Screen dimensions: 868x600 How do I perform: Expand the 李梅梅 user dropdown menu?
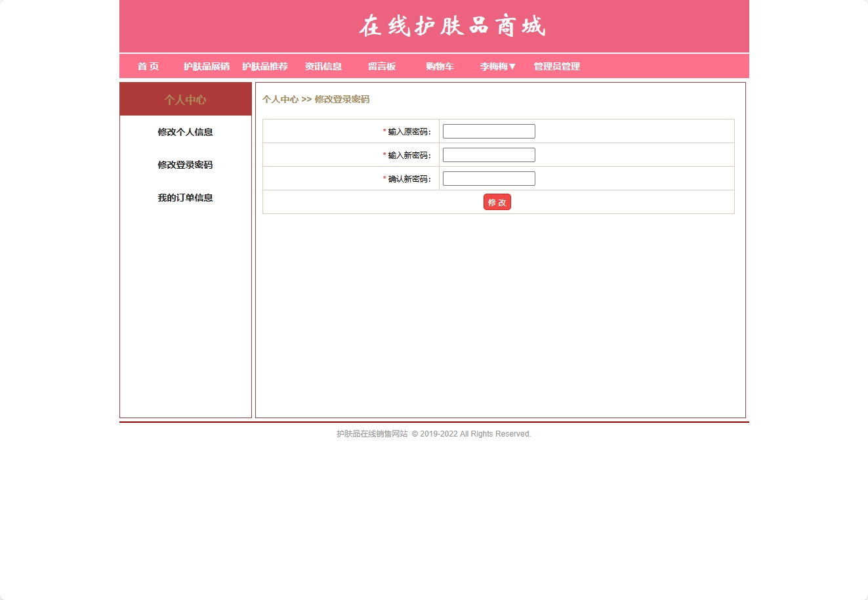(497, 66)
